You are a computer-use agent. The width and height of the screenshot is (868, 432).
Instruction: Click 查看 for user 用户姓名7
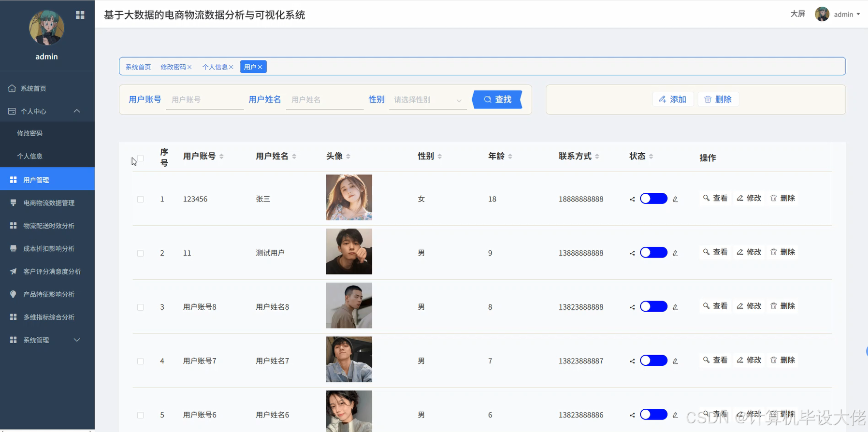pos(715,360)
